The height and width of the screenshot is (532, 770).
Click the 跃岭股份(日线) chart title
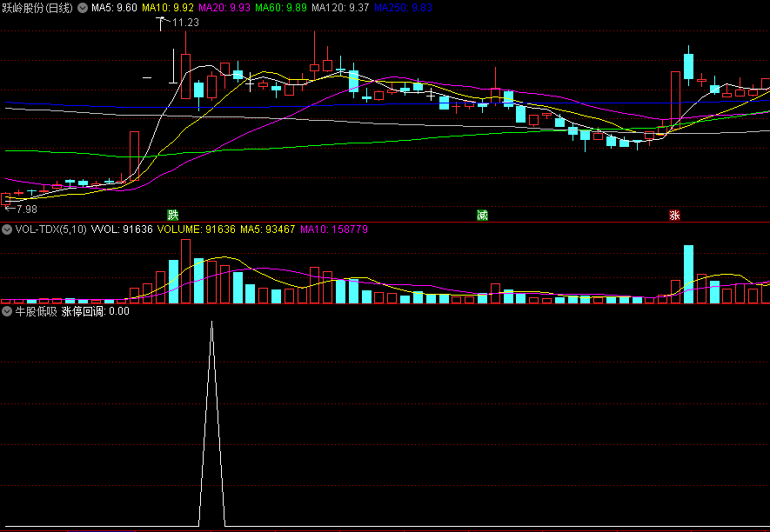tap(37, 8)
